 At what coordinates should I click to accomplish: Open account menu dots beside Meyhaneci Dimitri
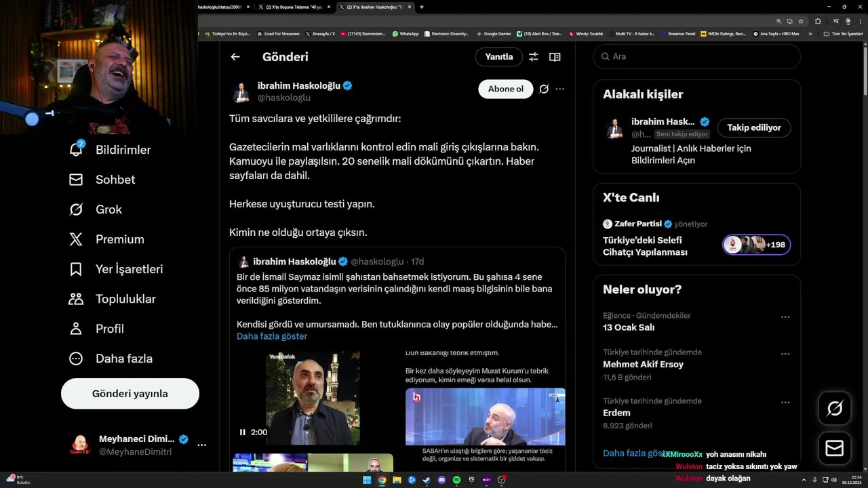point(201,445)
